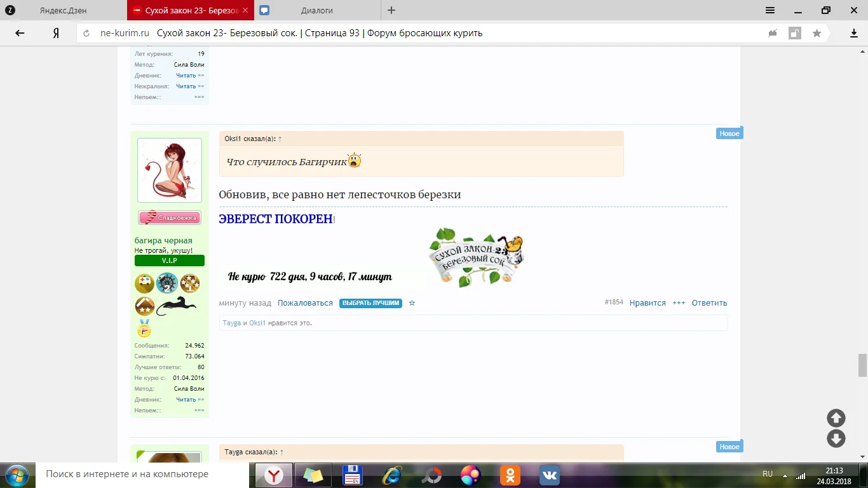Switch to the Диалоги tab
Screen dimensions: 868x488
(316, 10)
